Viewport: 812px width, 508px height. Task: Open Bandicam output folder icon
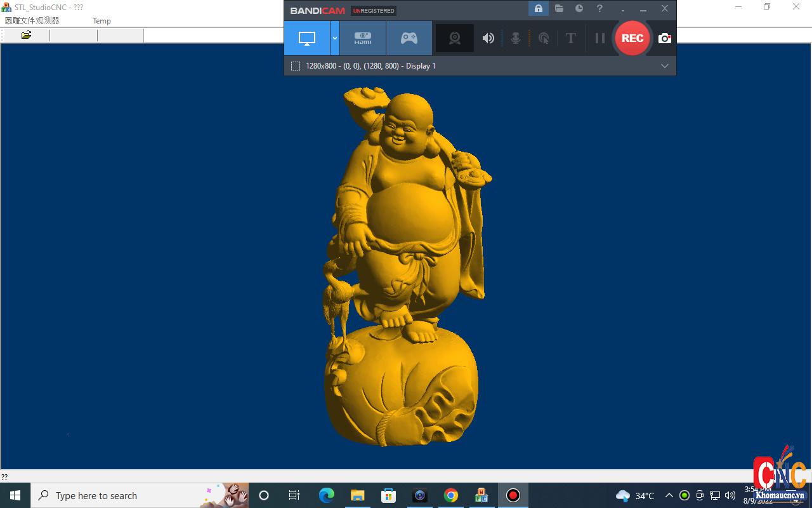559,9
